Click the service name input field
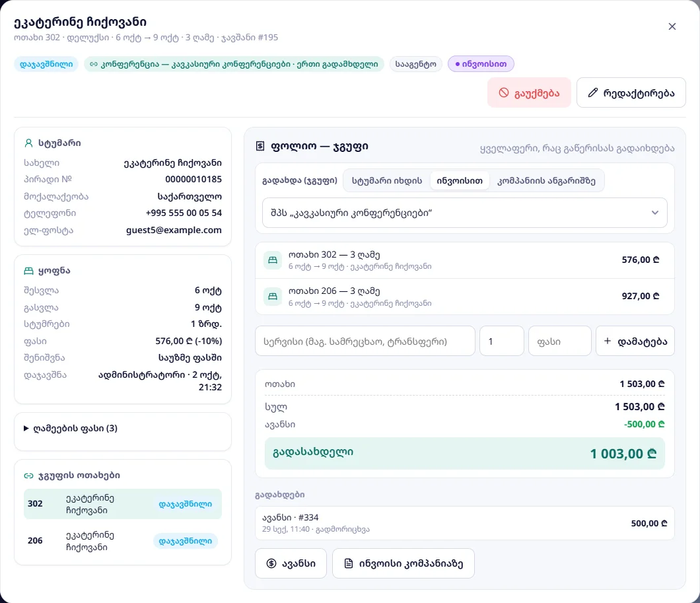The image size is (700, 603). 365,341
